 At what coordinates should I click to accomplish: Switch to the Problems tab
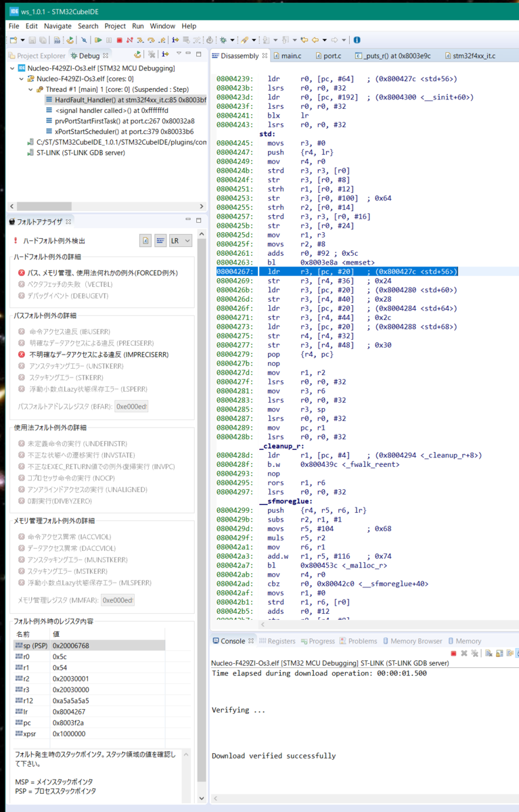(x=359, y=641)
